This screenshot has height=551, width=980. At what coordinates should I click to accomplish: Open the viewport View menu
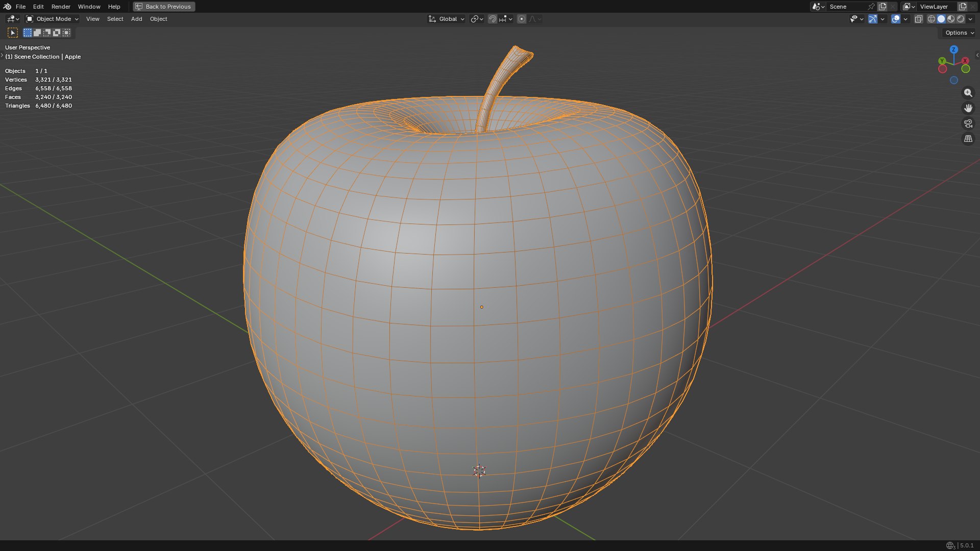coord(92,19)
